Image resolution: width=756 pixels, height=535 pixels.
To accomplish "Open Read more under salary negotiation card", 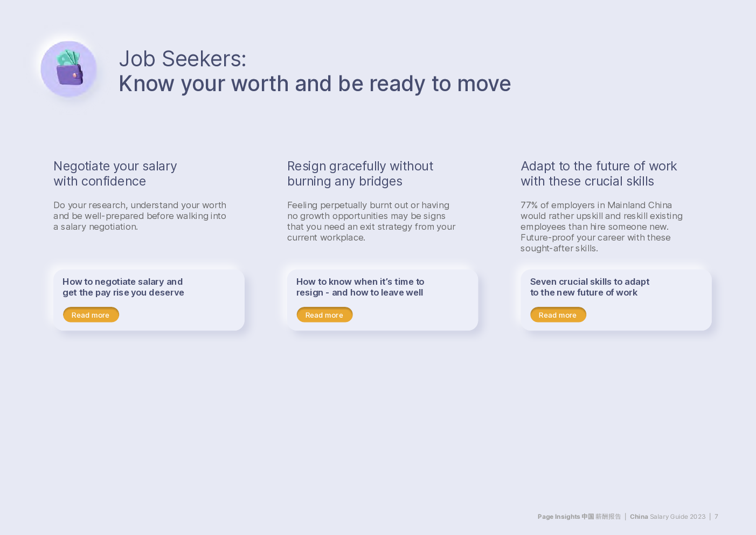I will point(91,315).
